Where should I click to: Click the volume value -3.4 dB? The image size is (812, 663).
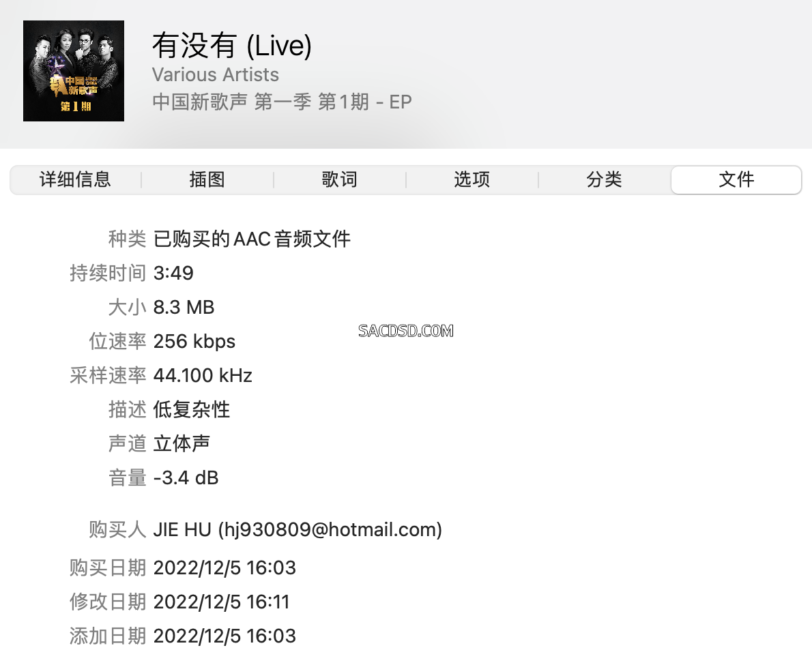point(186,478)
